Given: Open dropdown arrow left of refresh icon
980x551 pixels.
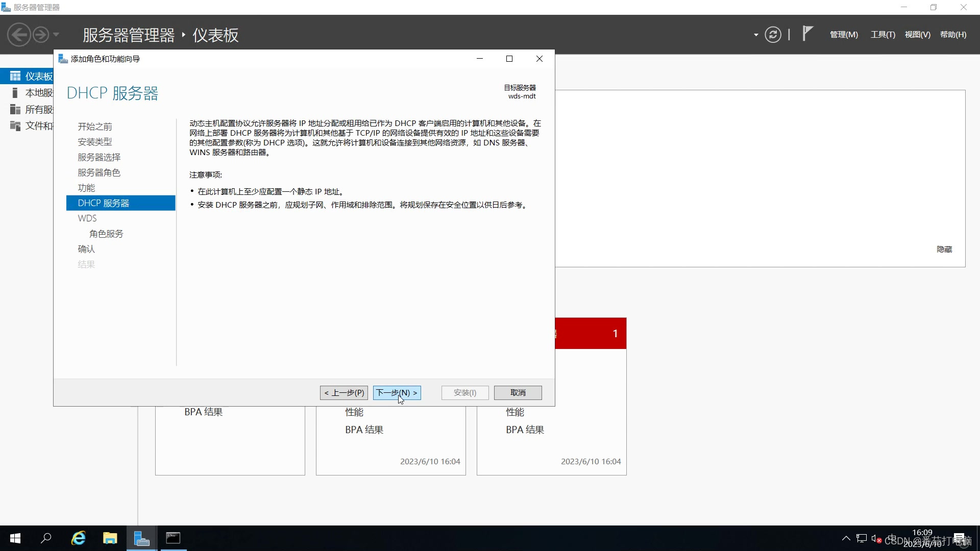Looking at the screenshot, I should 756,35.
